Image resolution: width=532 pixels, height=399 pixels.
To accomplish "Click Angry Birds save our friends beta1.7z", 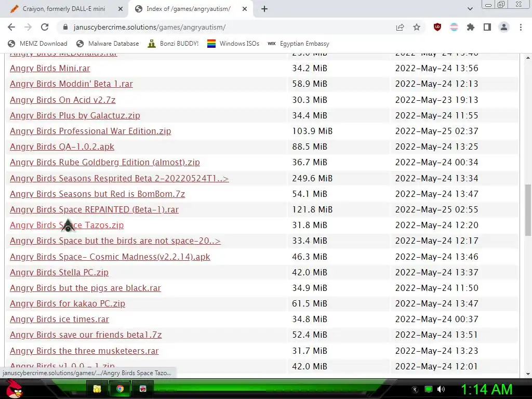I will point(86,335).
